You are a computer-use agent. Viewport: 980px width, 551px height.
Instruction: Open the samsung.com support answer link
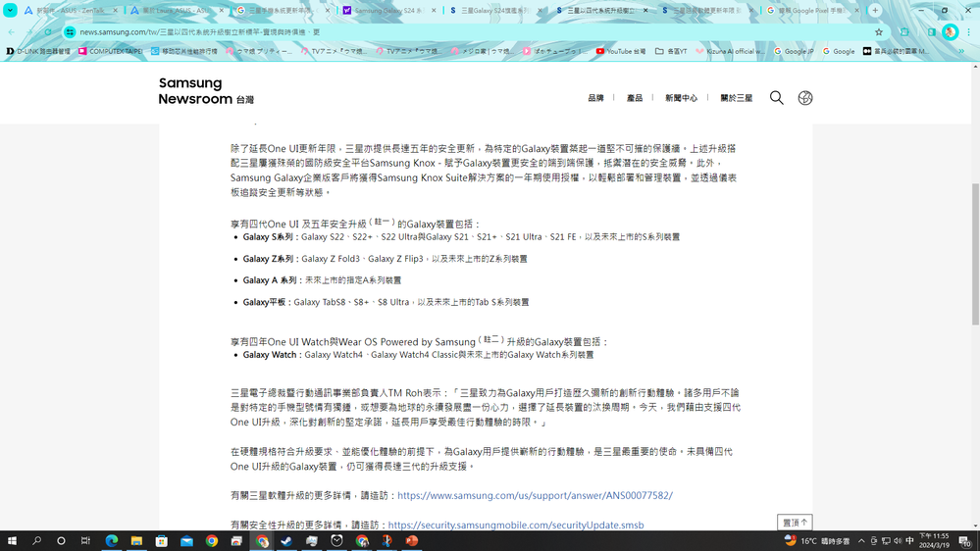[535, 495]
